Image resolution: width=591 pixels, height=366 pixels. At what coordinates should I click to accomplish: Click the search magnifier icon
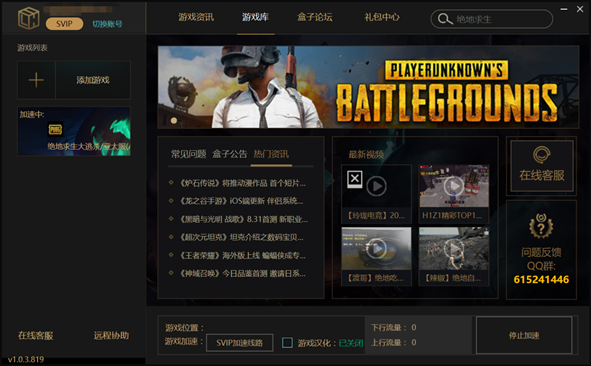445,19
